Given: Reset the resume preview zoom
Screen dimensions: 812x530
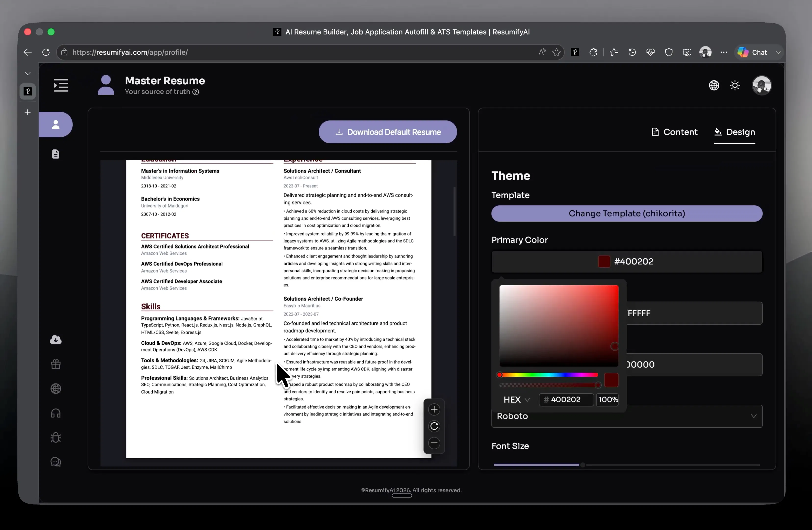Looking at the screenshot, I should click(434, 426).
